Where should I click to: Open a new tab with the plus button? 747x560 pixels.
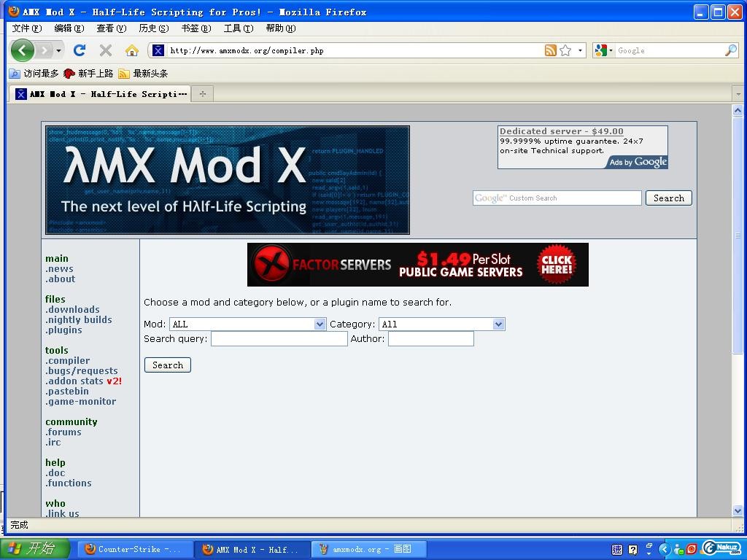tap(203, 94)
